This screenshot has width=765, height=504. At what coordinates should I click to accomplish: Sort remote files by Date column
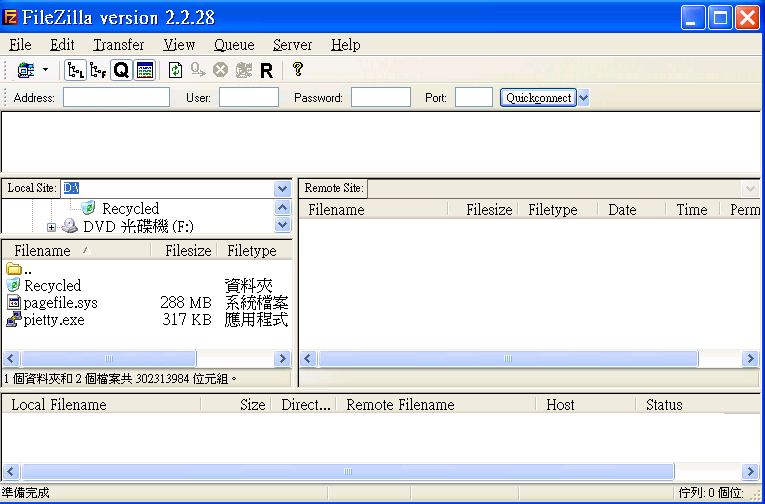pos(632,210)
